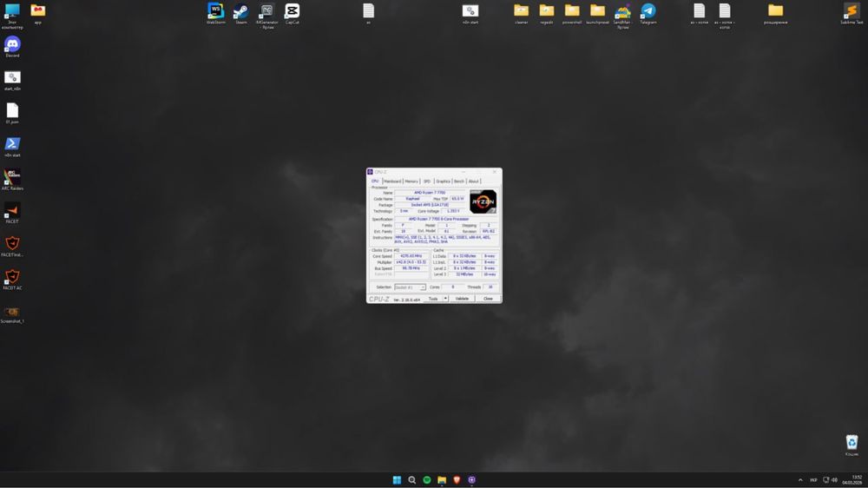Click the Ryzen logo in CPU-Z
This screenshot has height=488, width=868.
tap(483, 201)
